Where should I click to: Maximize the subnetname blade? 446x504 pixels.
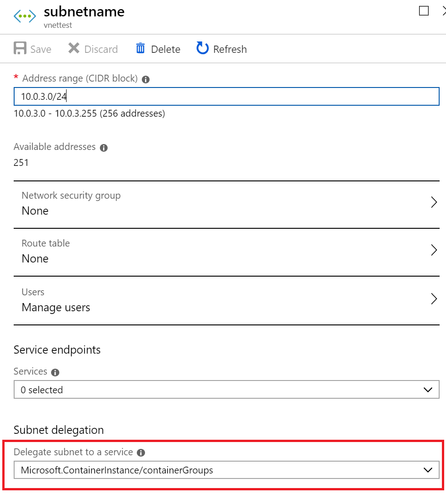pos(424,11)
